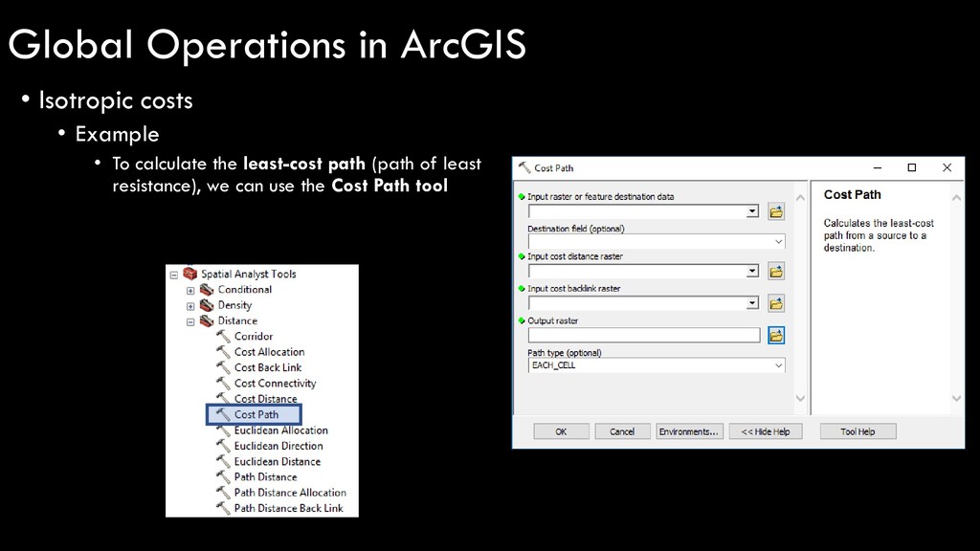
Task: Open the Destination field dropdown
Action: (x=778, y=242)
